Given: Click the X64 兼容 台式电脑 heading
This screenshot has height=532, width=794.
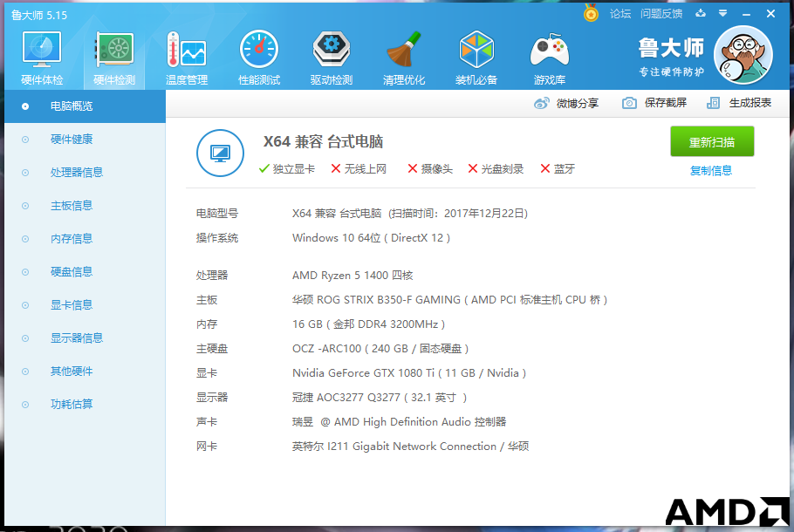Looking at the screenshot, I should coord(323,142).
